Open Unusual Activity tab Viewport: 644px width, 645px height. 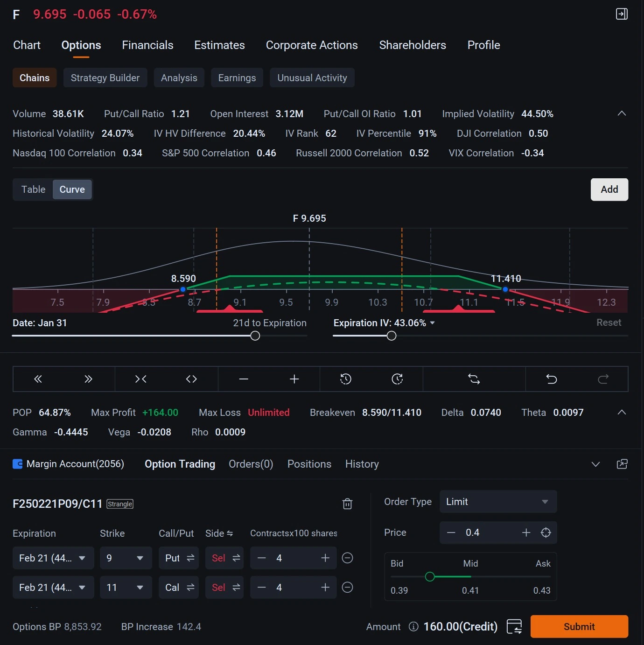click(312, 77)
